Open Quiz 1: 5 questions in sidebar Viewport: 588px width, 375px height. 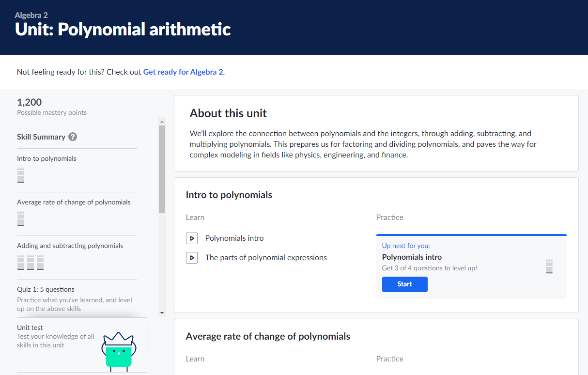[46, 289]
